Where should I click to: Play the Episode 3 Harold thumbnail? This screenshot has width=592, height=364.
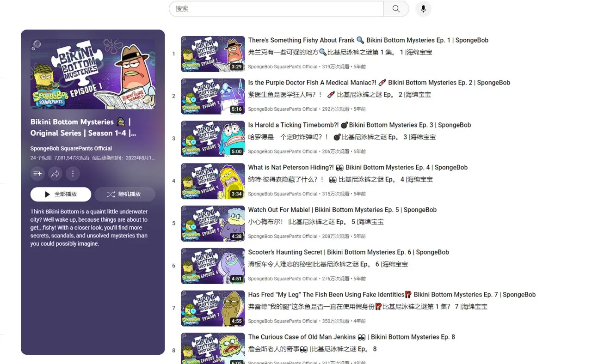213,139
